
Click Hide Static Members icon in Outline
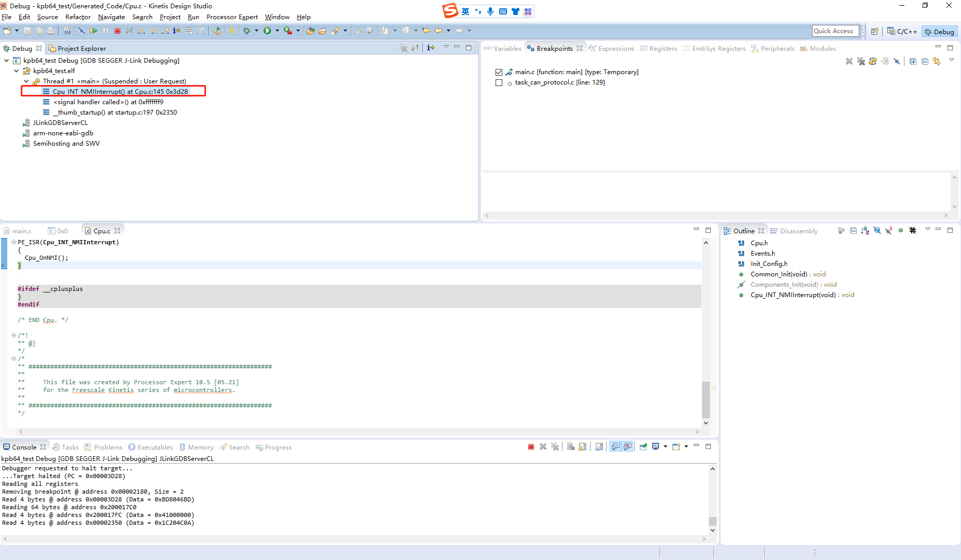(889, 231)
